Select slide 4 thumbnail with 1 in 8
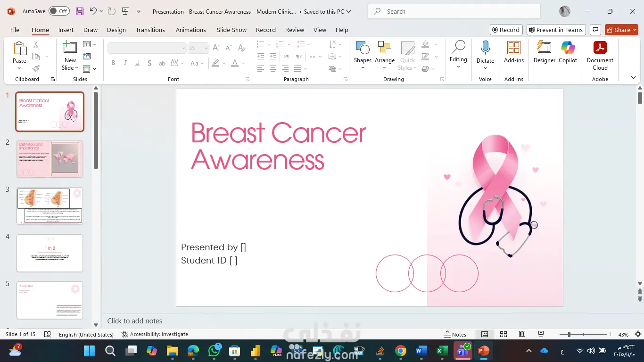 tap(50, 253)
